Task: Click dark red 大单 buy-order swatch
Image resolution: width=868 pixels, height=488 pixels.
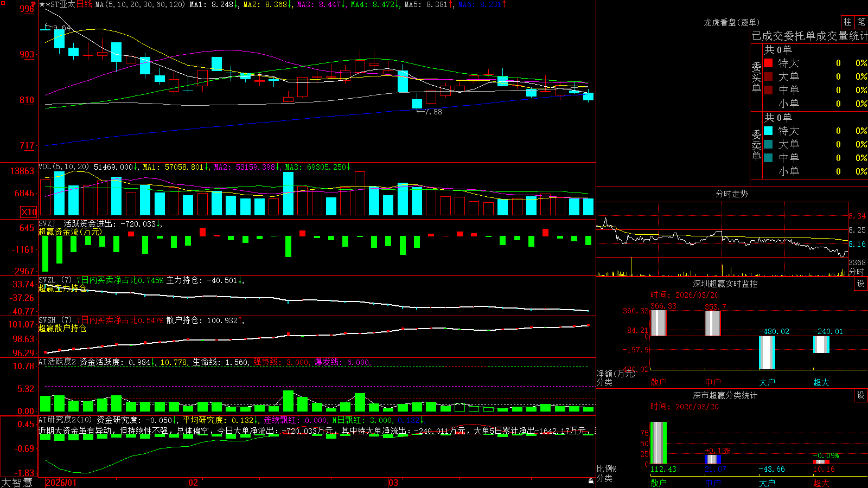Action: (x=768, y=76)
